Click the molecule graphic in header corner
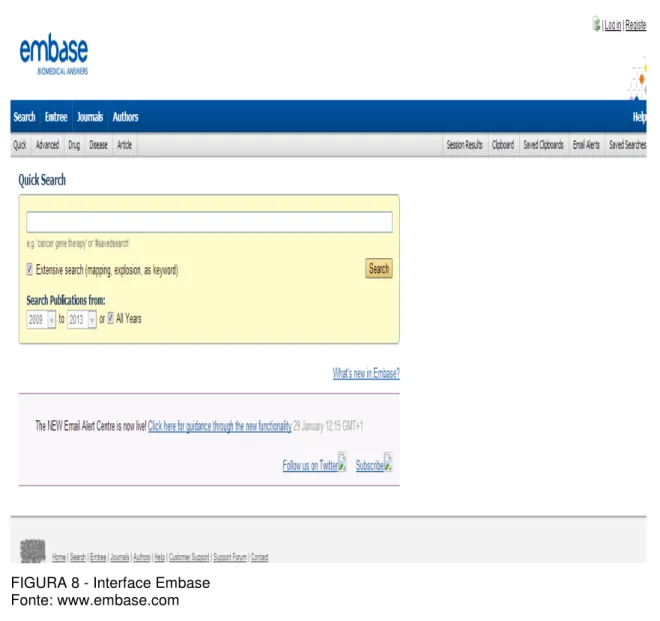 638,78
